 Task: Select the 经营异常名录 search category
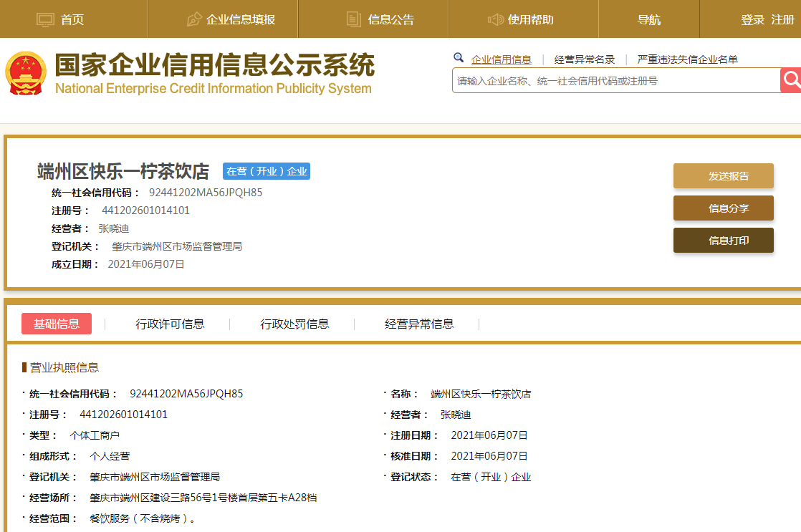pos(585,59)
